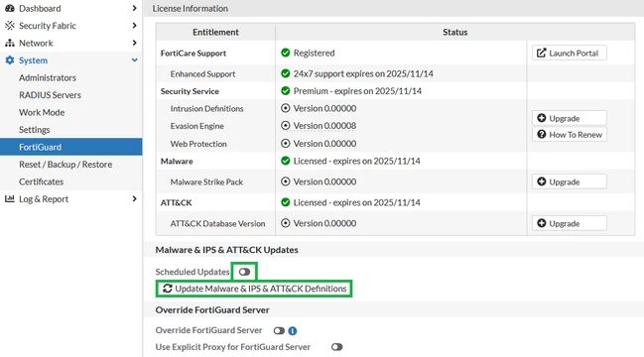Click version icon for Intrusion Definitions
The width and height of the screenshot is (644, 357).
pyautogui.click(x=286, y=108)
